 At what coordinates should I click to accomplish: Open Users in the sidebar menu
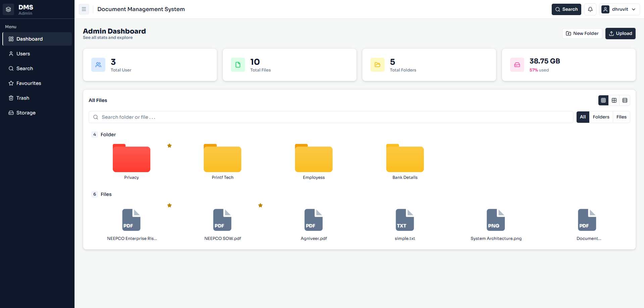tap(37, 54)
